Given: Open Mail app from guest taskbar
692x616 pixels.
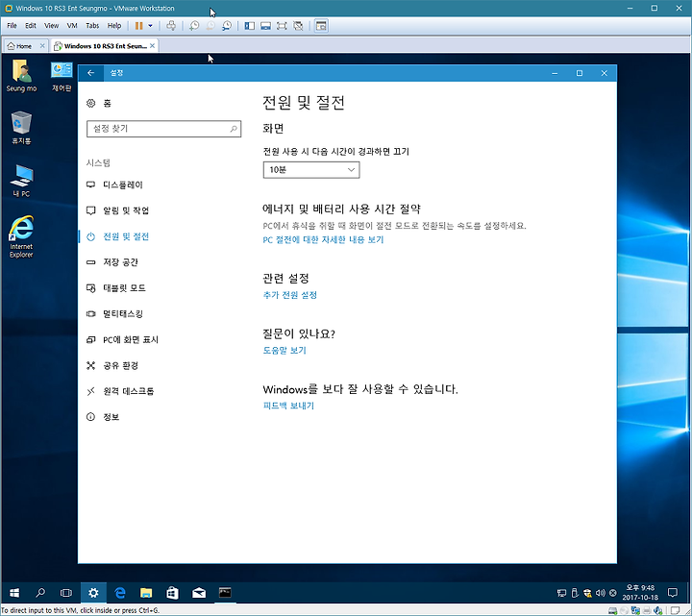Looking at the screenshot, I should (x=199, y=593).
